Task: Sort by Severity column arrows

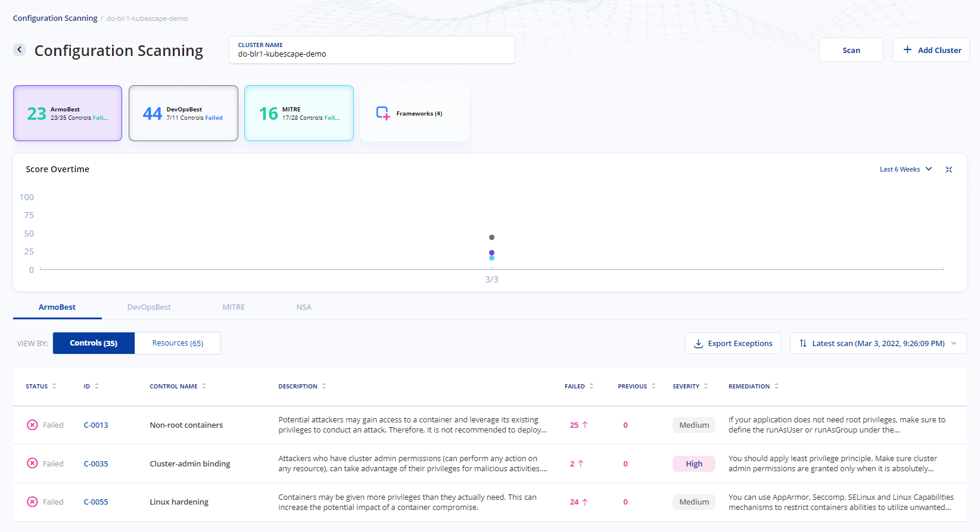Action: coord(706,386)
